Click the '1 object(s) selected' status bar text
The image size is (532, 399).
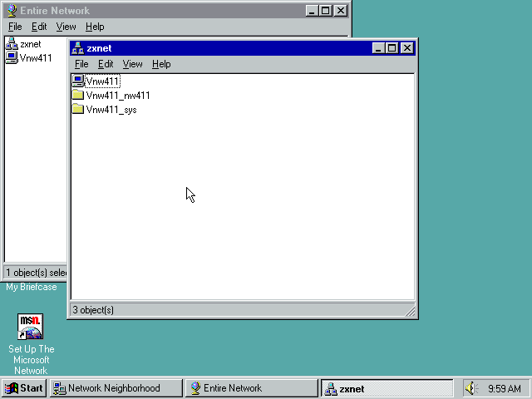click(x=36, y=273)
